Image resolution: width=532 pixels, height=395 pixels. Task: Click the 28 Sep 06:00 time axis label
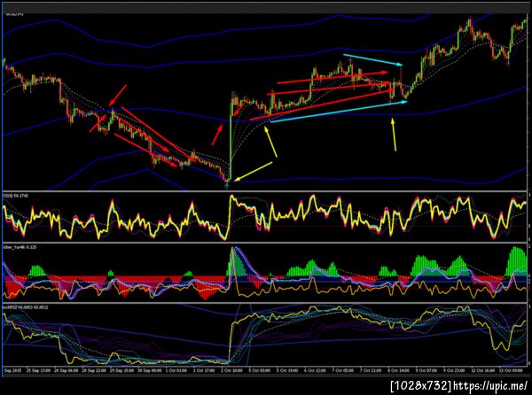[x=66, y=370]
